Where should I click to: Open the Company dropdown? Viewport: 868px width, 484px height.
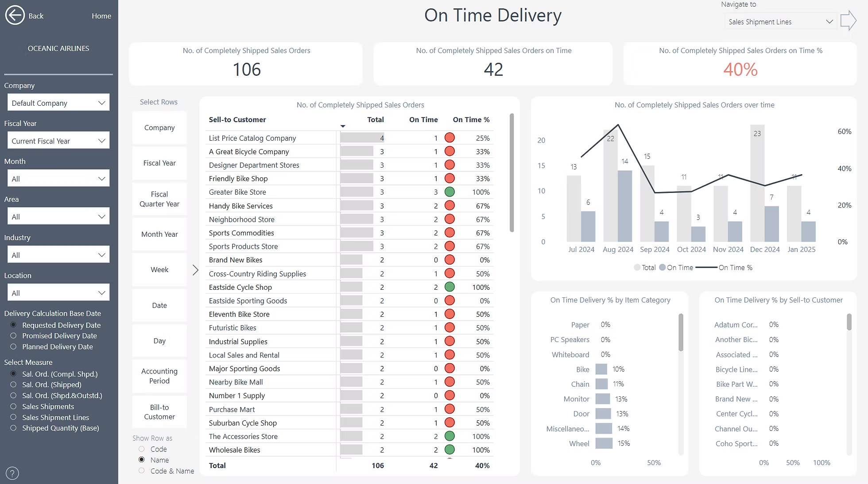[x=58, y=102]
